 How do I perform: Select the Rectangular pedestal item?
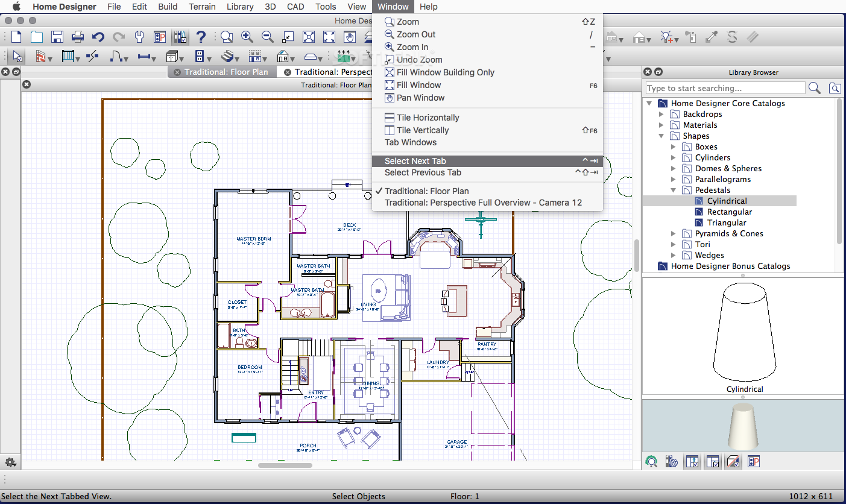pyautogui.click(x=729, y=212)
